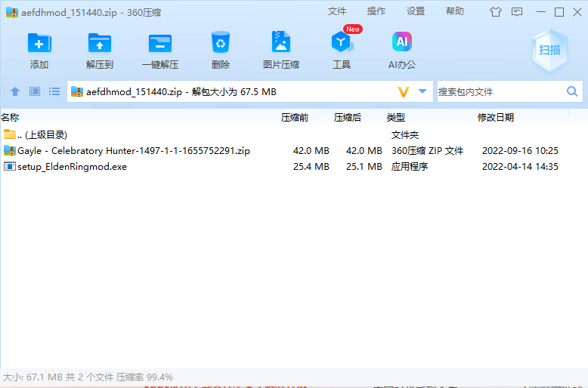Click the 25.1 MB compressed size cell

pyautogui.click(x=364, y=166)
